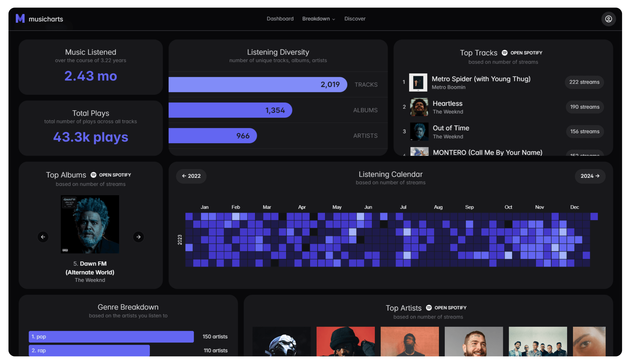Select Metro Spider album cover thumbnail
Viewport: 630px width, 364px height.
[x=418, y=82]
